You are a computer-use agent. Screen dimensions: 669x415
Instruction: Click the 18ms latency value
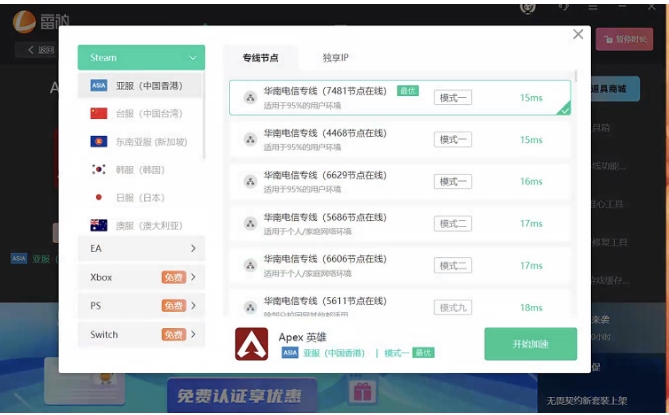(x=531, y=308)
